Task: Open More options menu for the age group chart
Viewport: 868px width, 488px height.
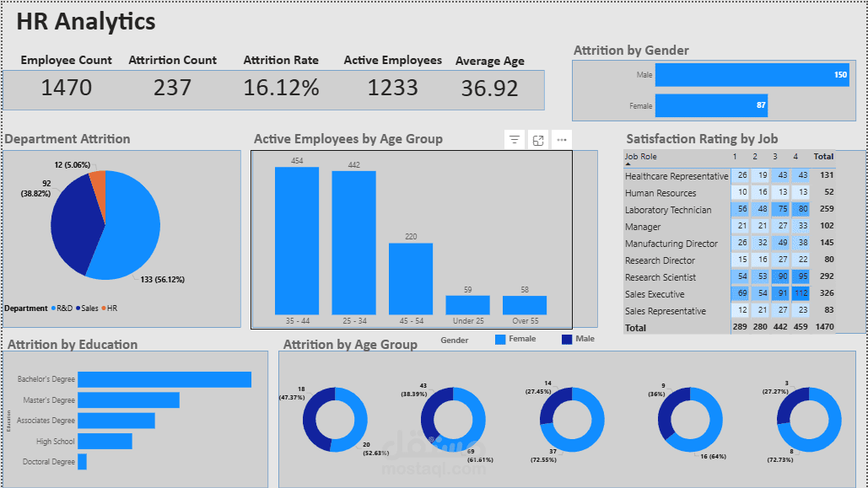Action: pos(561,139)
